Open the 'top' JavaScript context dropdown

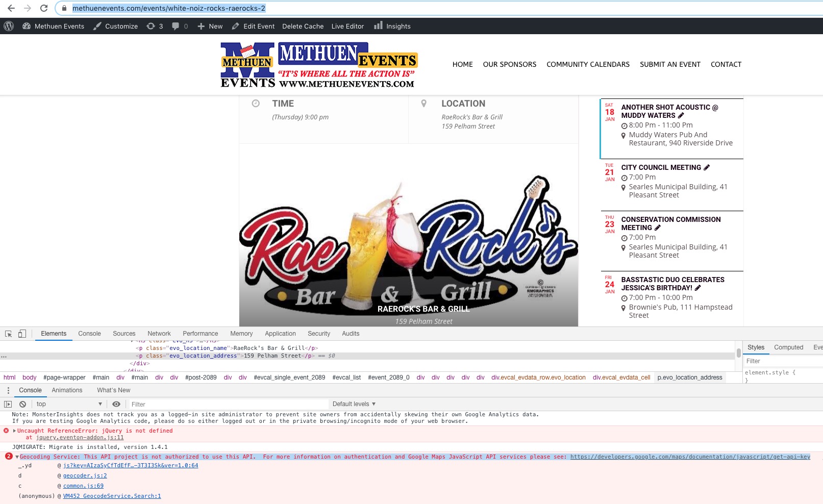(69, 404)
